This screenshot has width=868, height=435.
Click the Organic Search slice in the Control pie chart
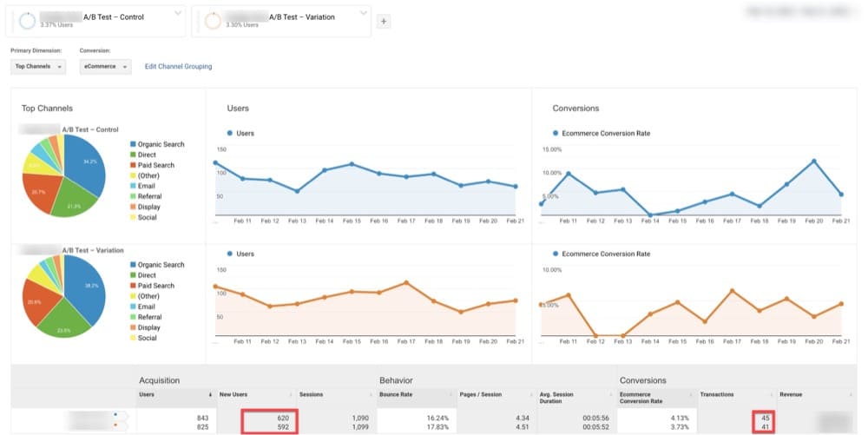point(86,164)
